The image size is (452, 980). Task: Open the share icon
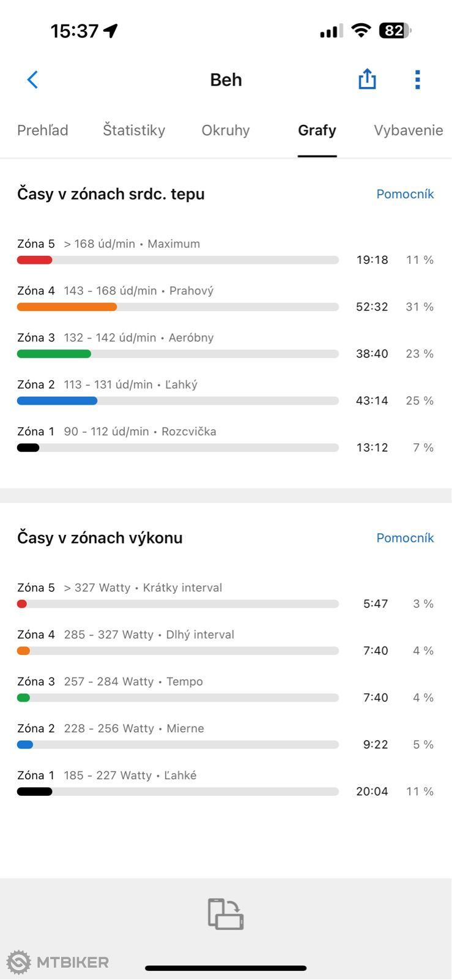click(x=367, y=79)
